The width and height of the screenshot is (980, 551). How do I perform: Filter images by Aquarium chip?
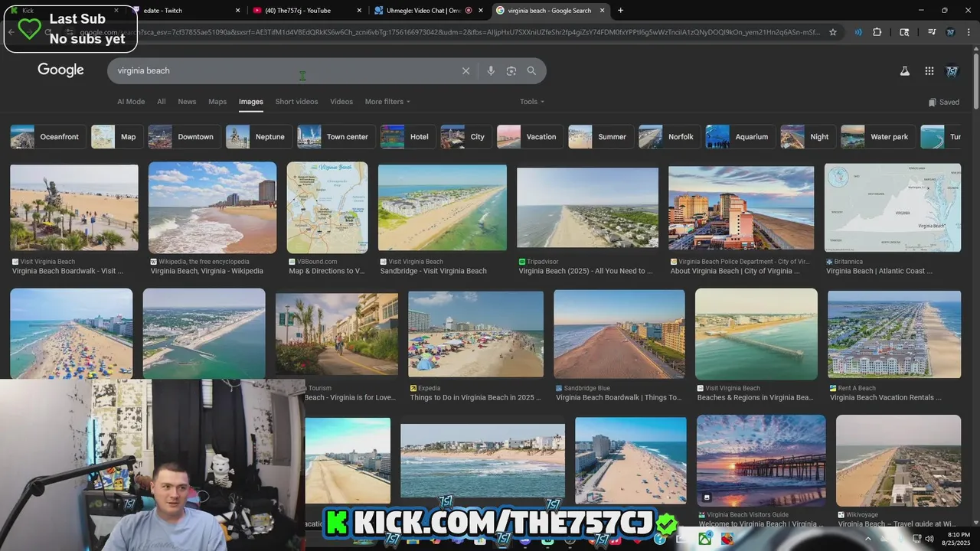coord(740,137)
